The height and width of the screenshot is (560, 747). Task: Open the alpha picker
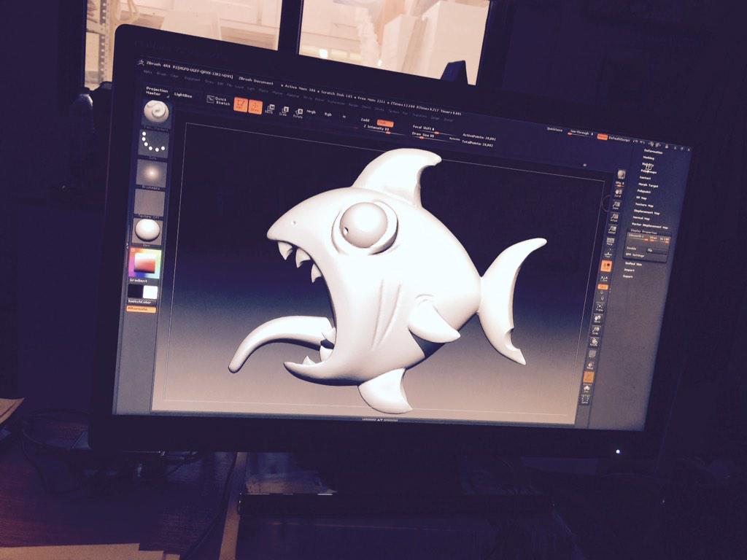tap(152, 172)
